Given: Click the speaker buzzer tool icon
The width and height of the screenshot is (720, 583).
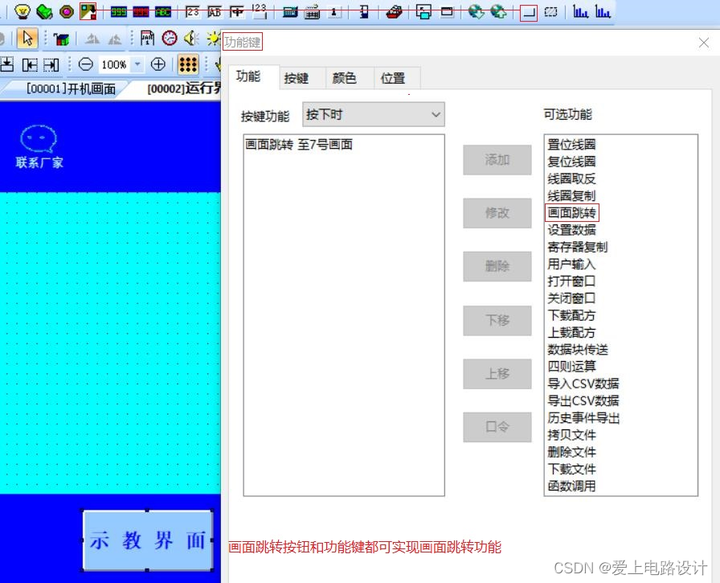Looking at the screenshot, I should coord(191,38).
